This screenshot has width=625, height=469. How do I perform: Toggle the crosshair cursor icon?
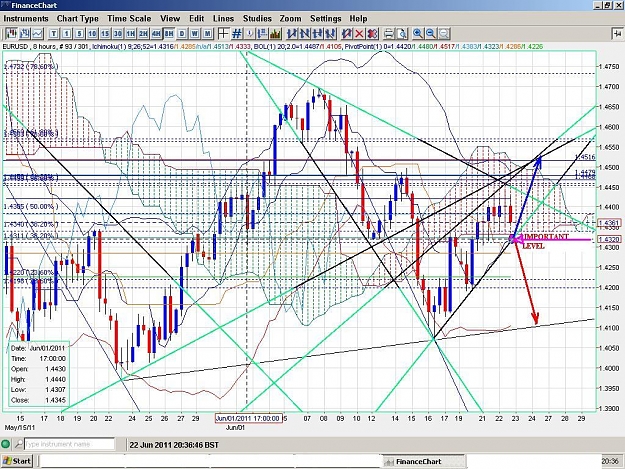pyautogui.click(x=223, y=33)
